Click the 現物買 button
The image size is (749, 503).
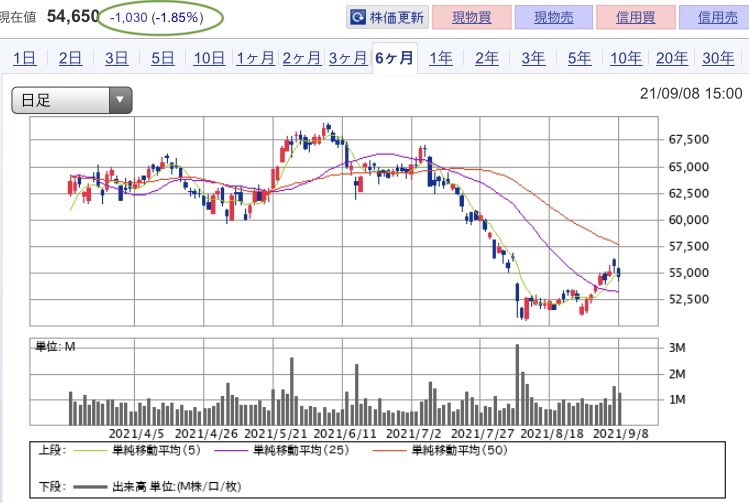click(x=471, y=18)
